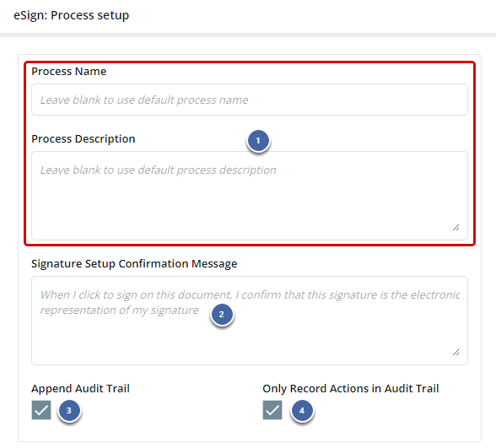Viewport: 496px width, 448px height.
Task: Uncheck Only Record Actions in Audit Trail
Action: 272,410
